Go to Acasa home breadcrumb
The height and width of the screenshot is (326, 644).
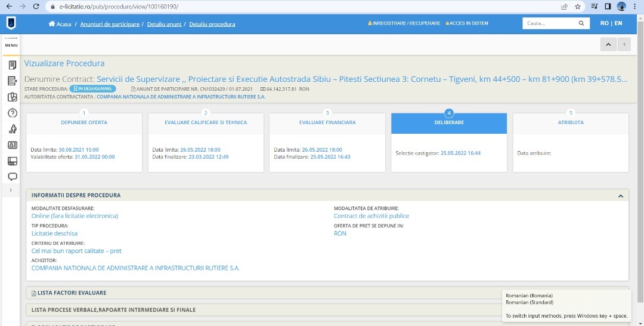pyautogui.click(x=60, y=24)
